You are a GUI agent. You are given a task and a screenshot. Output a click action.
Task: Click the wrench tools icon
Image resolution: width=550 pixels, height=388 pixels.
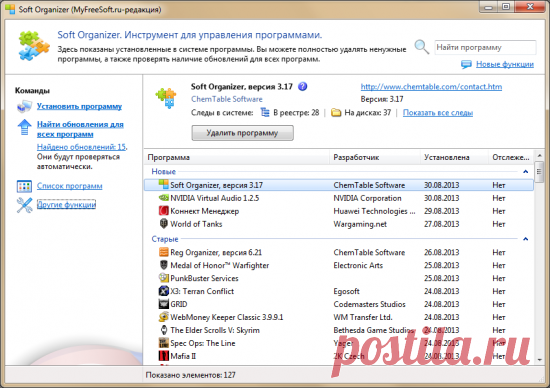pyautogui.click(x=24, y=205)
